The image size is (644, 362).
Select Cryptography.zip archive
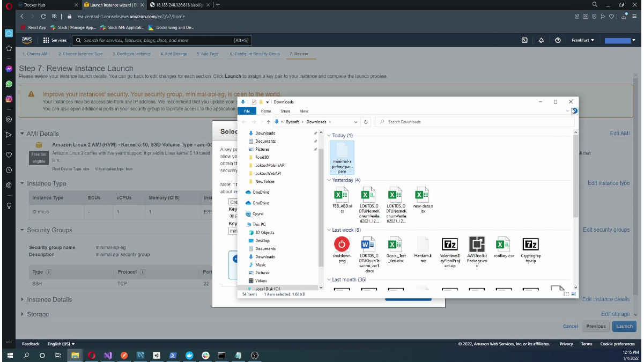point(530,249)
